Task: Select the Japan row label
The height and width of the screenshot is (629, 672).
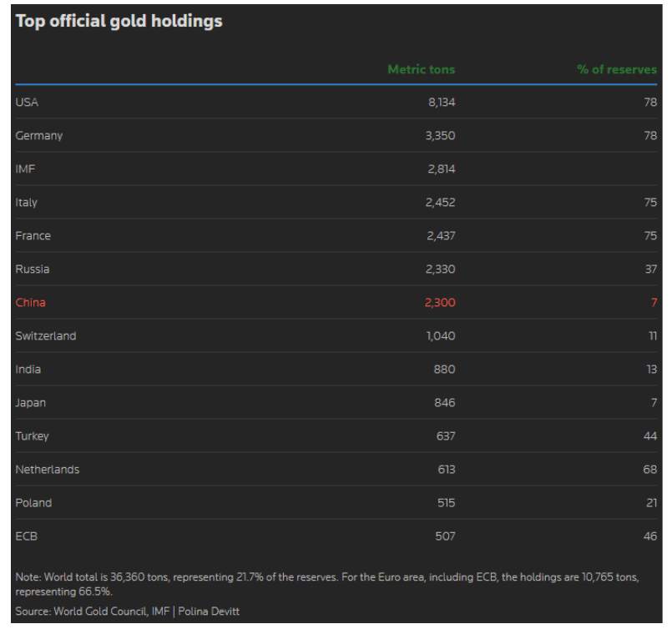Action: point(30,403)
